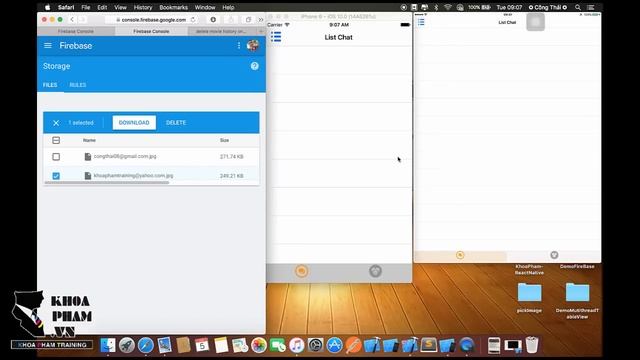The height and width of the screenshot is (360, 640).
Task: Expand the Safari toolbar overflow chevrons
Action: coord(261,20)
